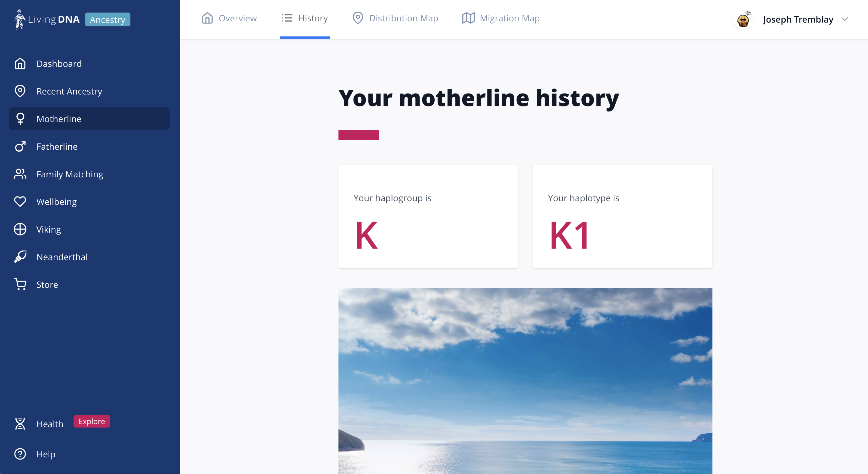
Task: Open the Joseph Tremblay account dropdown
Action: pyautogui.click(x=797, y=19)
